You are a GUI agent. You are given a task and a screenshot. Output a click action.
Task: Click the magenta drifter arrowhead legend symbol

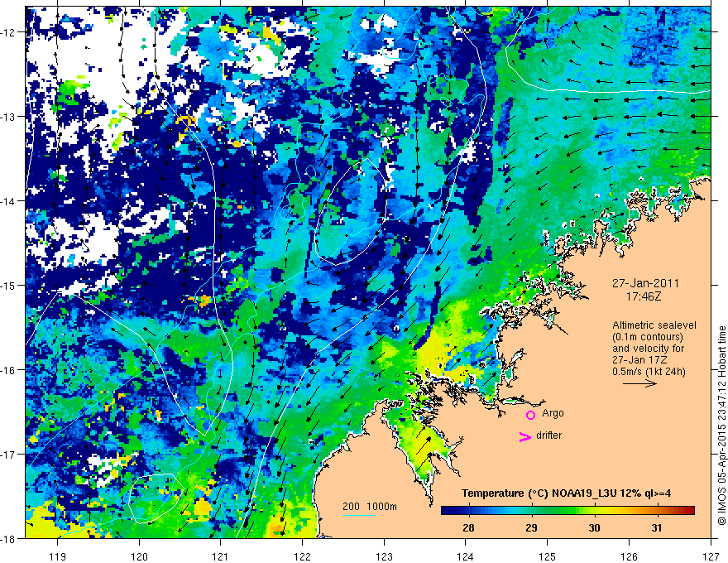coord(525,436)
